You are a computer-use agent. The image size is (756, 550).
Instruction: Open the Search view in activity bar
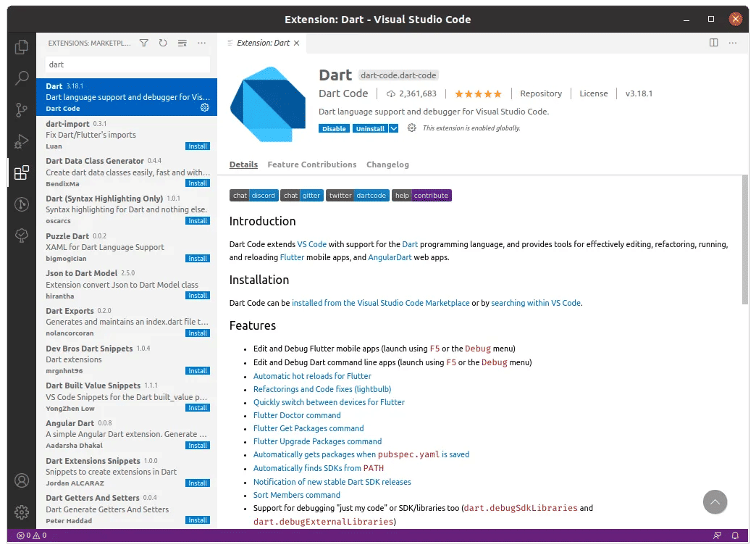[x=22, y=78]
